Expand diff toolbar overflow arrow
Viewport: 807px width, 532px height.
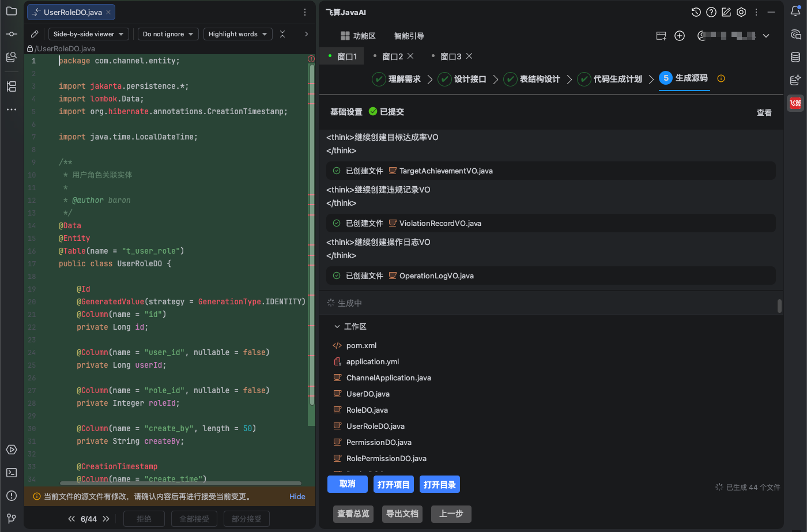(x=306, y=34)
